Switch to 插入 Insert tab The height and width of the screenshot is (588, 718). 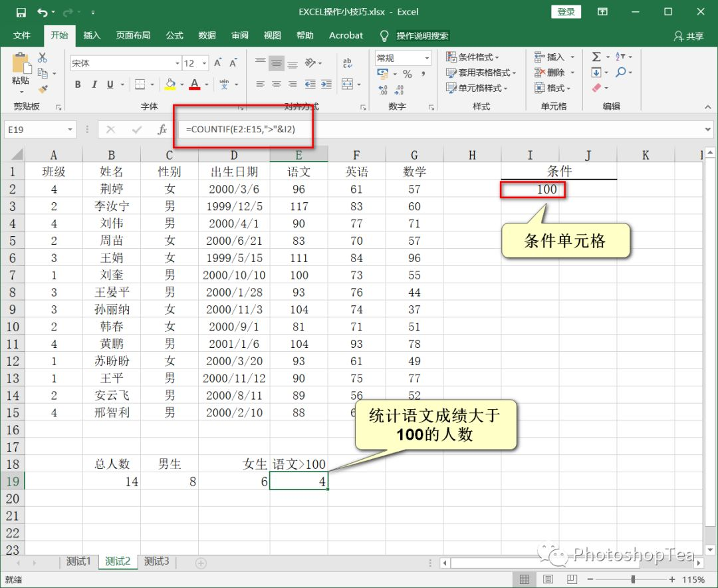92,35
